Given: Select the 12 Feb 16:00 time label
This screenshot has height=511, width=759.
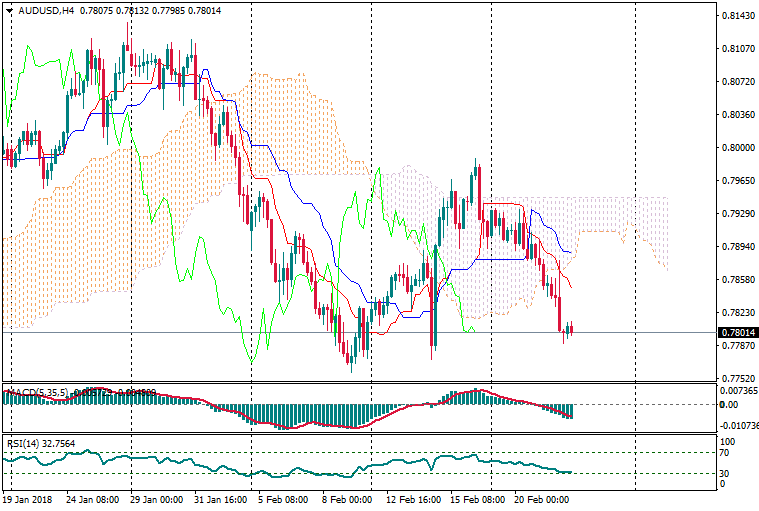Looking at the screenshot, I should [413, 499].
